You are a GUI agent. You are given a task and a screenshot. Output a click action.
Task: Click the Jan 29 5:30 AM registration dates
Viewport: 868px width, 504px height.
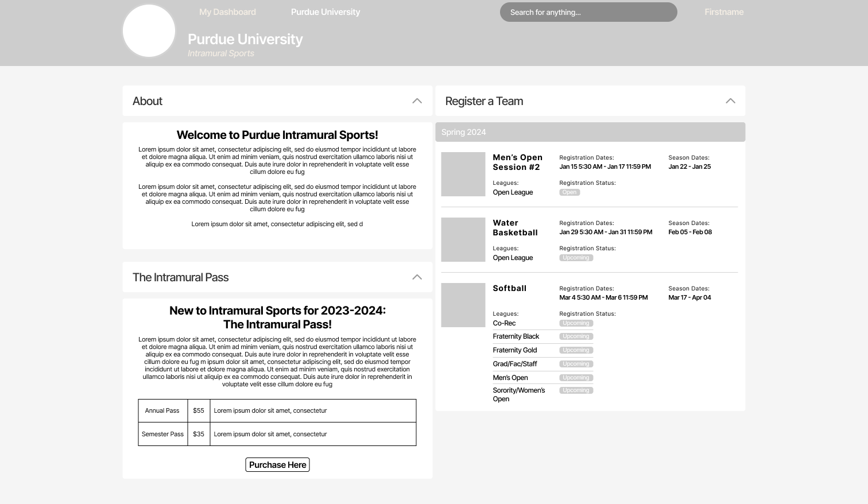pos(606,232)
